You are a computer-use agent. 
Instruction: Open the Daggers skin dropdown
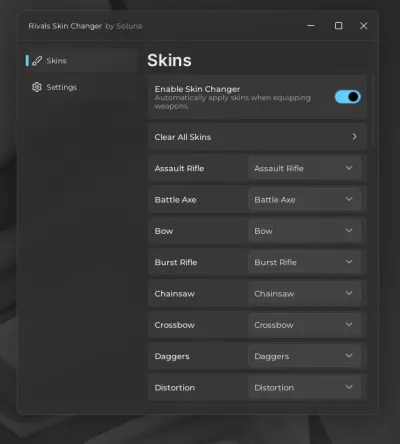[x=304, y=356]
